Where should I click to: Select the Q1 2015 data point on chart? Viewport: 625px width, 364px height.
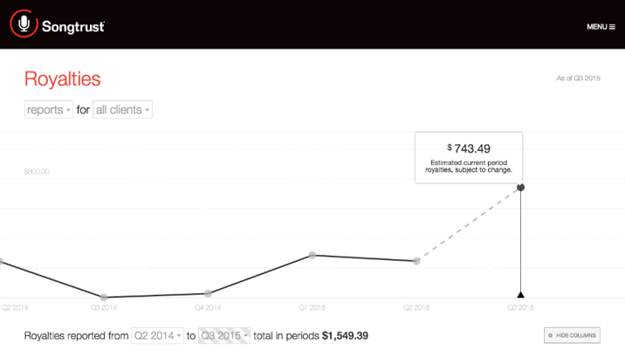(312, 255)
